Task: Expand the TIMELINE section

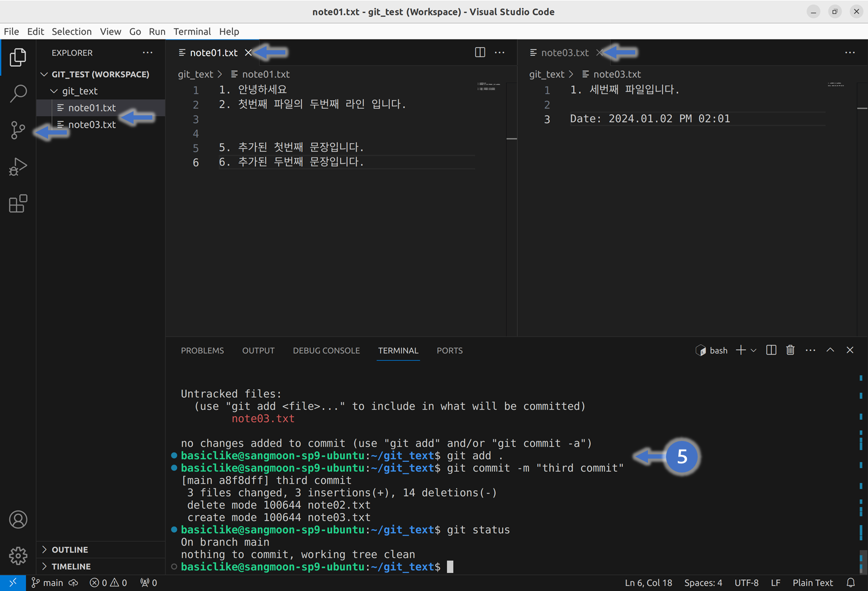Action: [x=100, y=566]
